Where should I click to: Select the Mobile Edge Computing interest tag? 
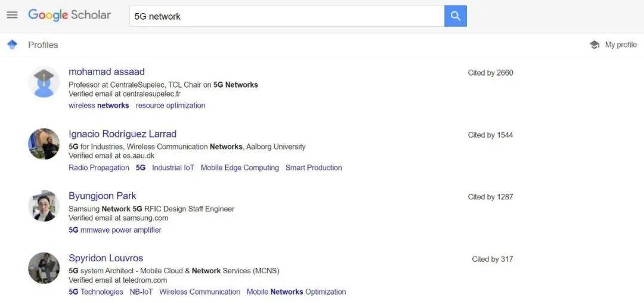point(240,168)
